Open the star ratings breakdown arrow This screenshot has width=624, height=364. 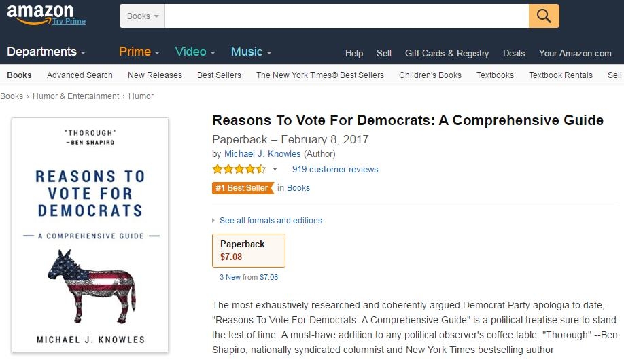(x=275, y=170)
